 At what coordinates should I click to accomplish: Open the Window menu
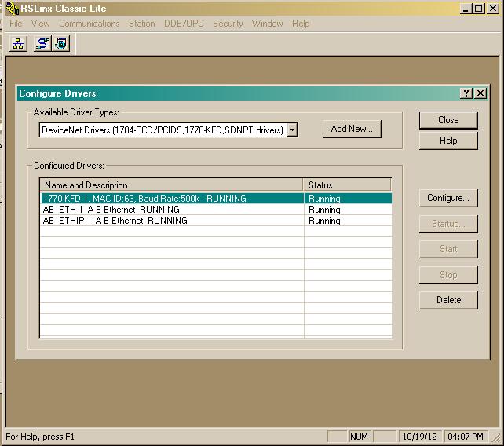pos(268,24)
